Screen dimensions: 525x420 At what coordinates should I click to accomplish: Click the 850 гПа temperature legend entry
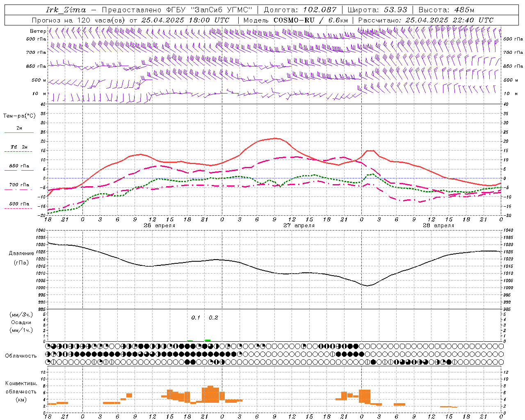point(19,166)
